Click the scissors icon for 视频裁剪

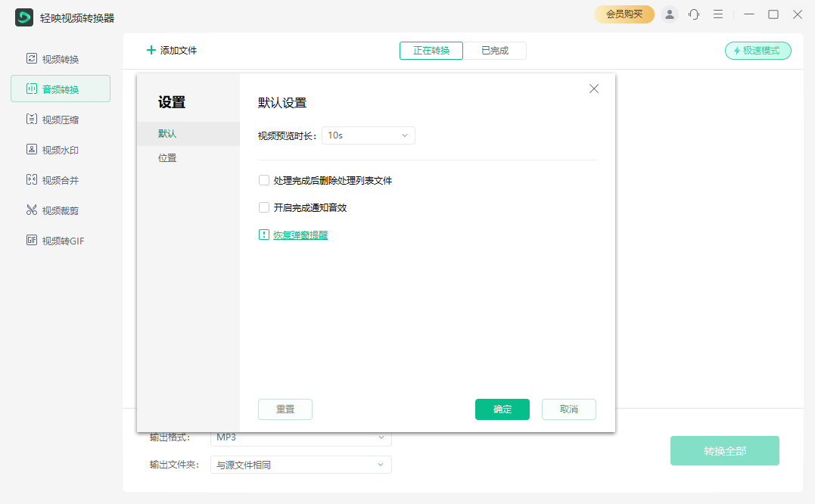tap(32, 210)
